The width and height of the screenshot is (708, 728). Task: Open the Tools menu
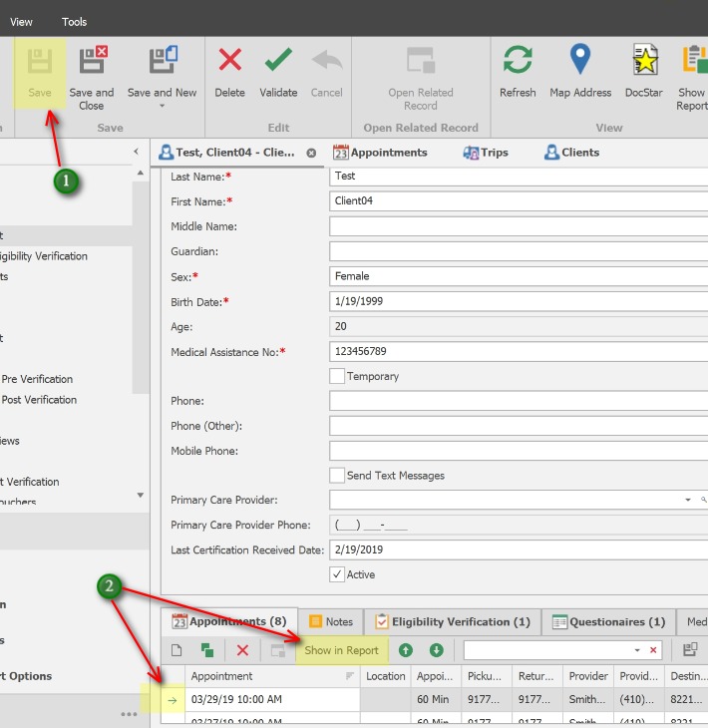point(74,22)
